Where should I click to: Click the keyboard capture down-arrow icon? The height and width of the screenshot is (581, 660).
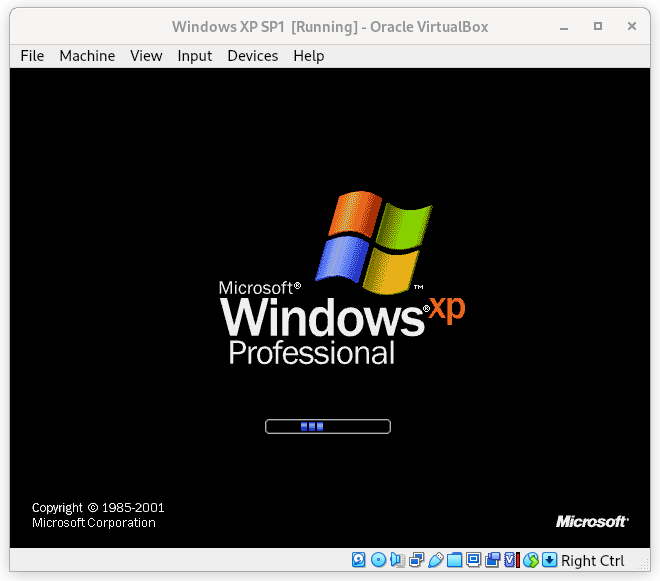pos(550,560)
